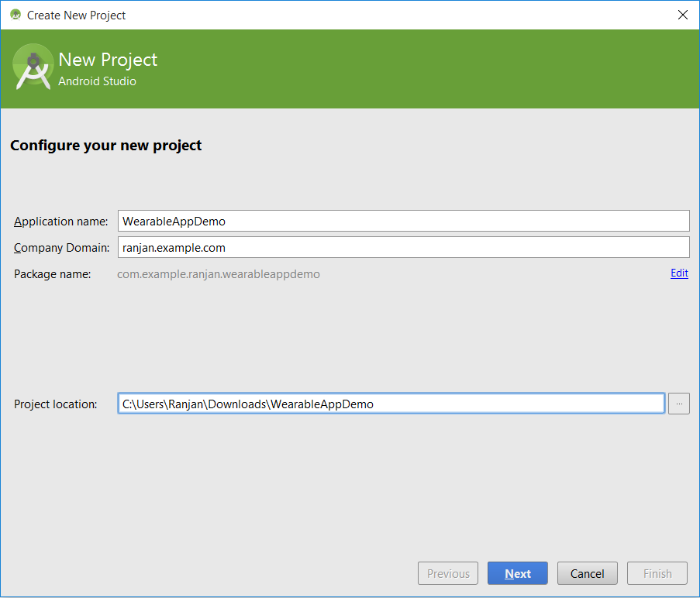The image size is (700, 598).
Task: Click the 'New Project' header title
Action: coord(108,60)
